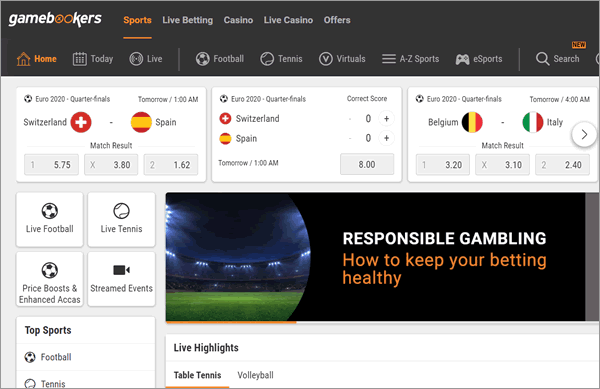Increase Spain correct score with plus

coord(386,138)
